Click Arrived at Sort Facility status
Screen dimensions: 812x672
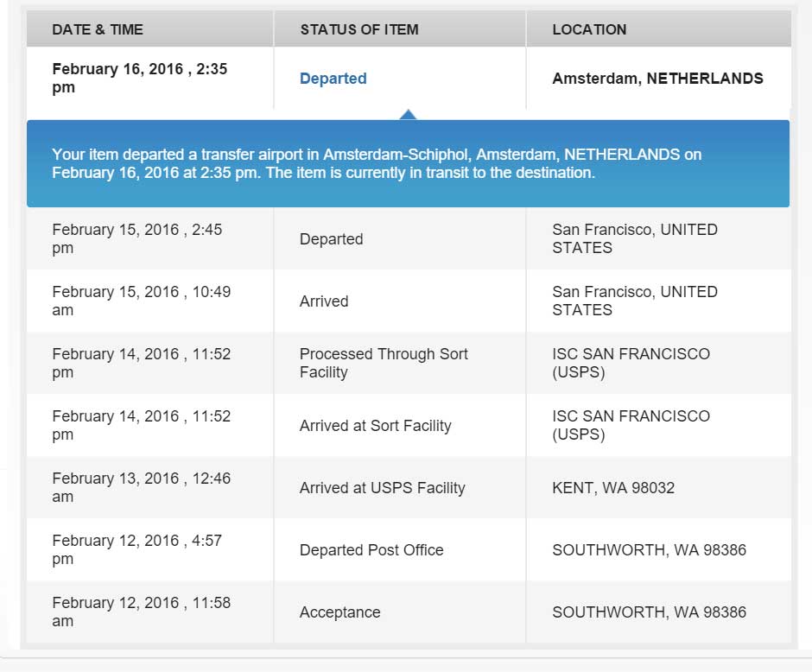tap(375, 426)
